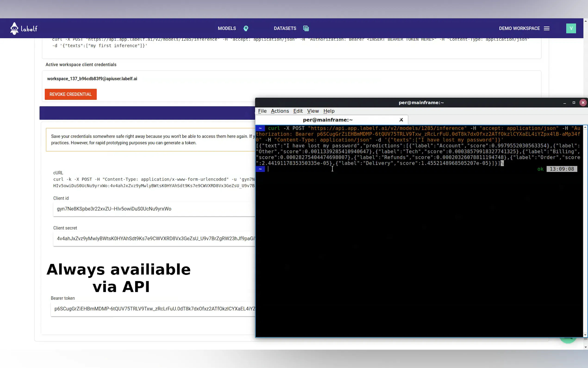Image resolution: width=588 pixels, height=368 pixels.
Task: Click into the Client id field
Action: pyautogui.click(x=153, y=209)
